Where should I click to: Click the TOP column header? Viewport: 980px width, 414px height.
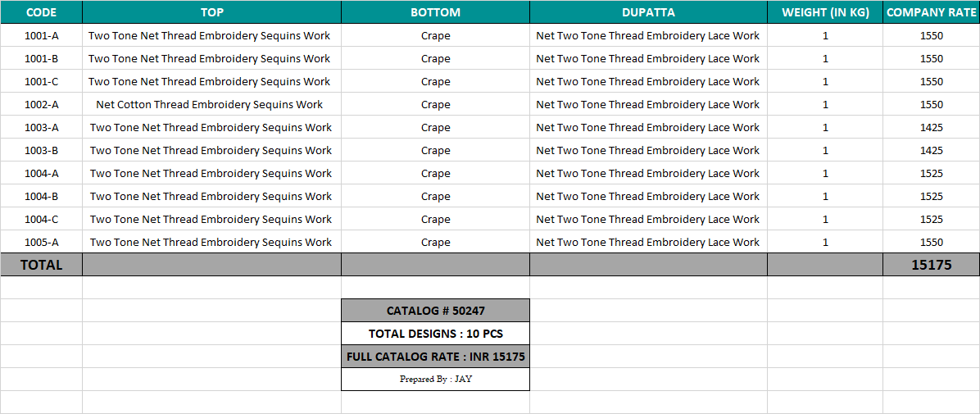[x=211, y=12]
